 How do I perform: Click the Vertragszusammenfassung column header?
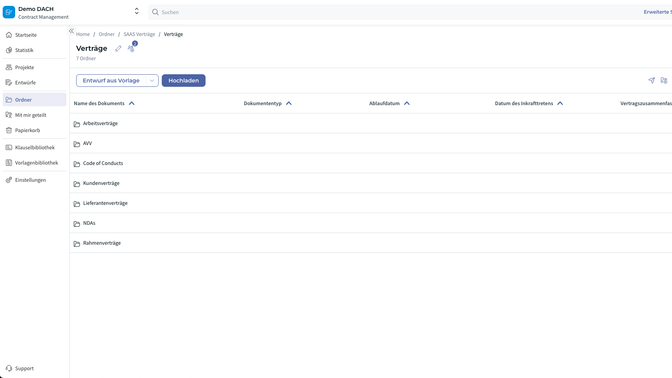646,103
